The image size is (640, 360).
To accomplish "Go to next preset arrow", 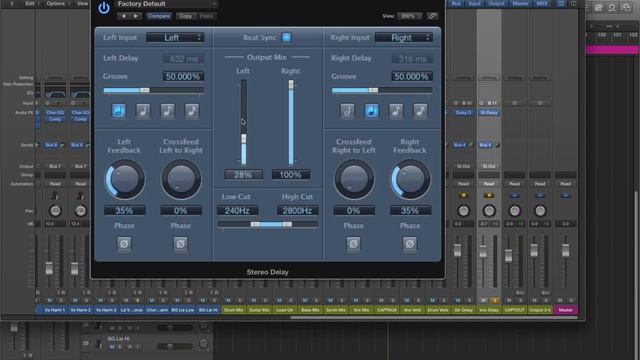I will [136, 16].
